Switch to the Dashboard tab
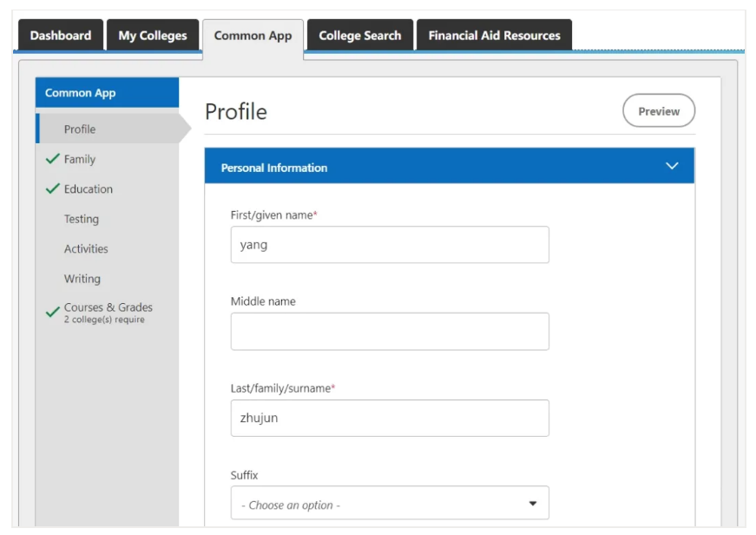 click(61, 36)
